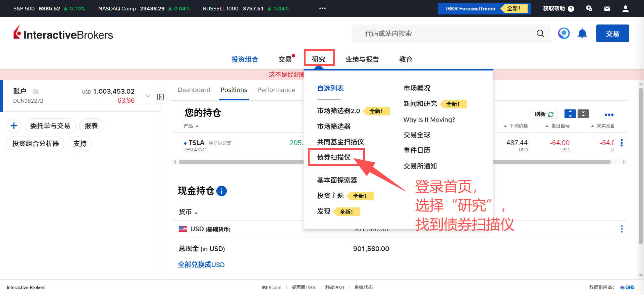Image resolution: width=644 pixels, height=295 pixels.
Task: Open the messages envelope icon
Action: pos(607,9)
